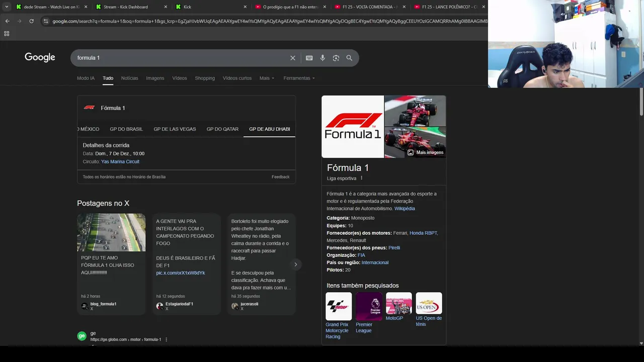Click the jucerasoli author avatar
This screenshot has width=644, height=362.
tap(235, 306)
